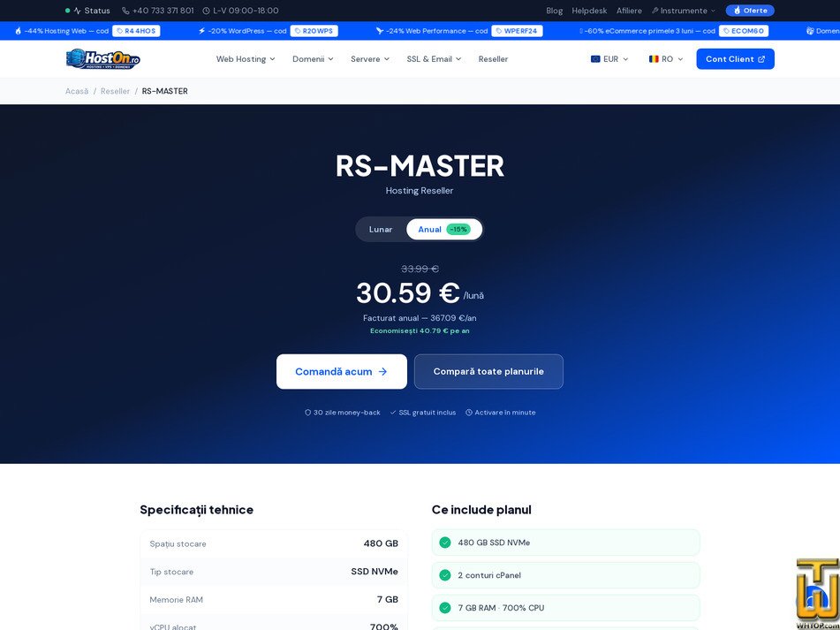This screenshot has height=630, width=840.
Task: Click the Tip stocare SSD NVMe value
Action: click(375, 572)
